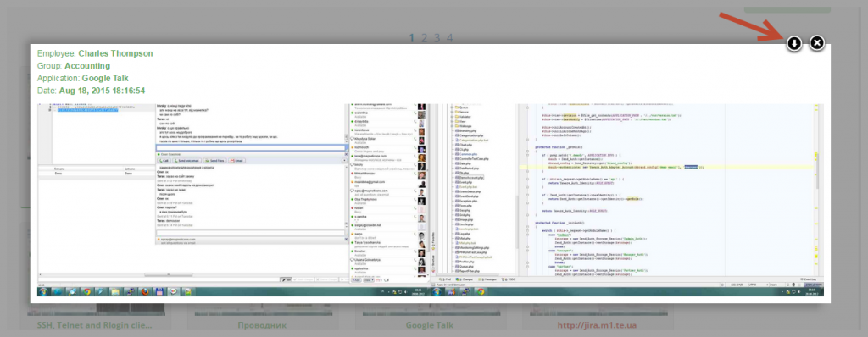This screenshot has width=868, height=337.
Task: Click the captured screenshot image
Action: 431,200
